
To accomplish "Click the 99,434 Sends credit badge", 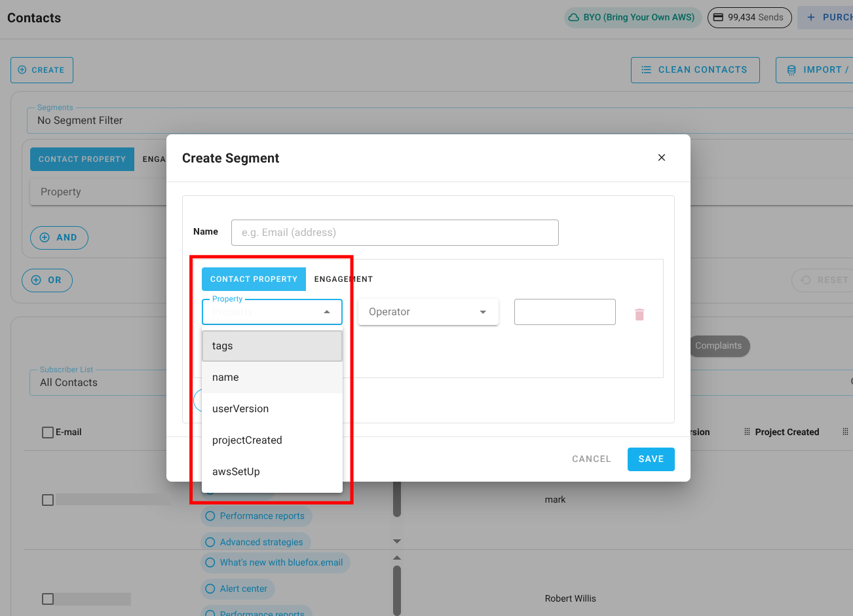I will coord(749,18).
